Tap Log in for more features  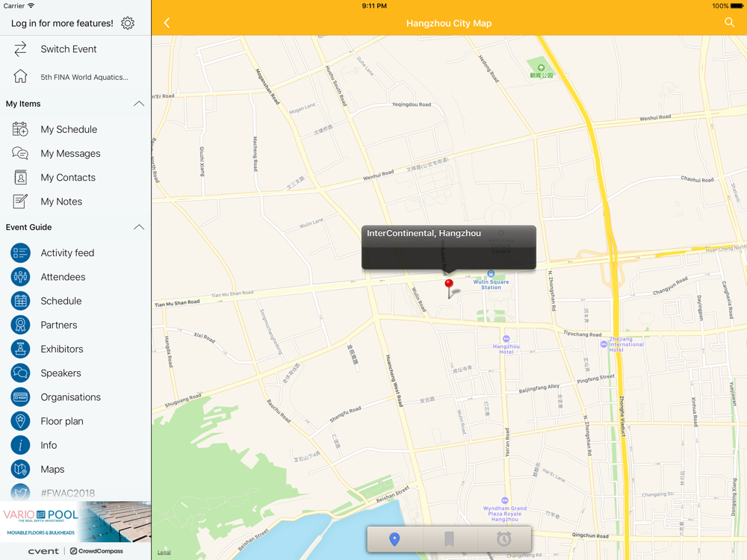click(62, 23)
